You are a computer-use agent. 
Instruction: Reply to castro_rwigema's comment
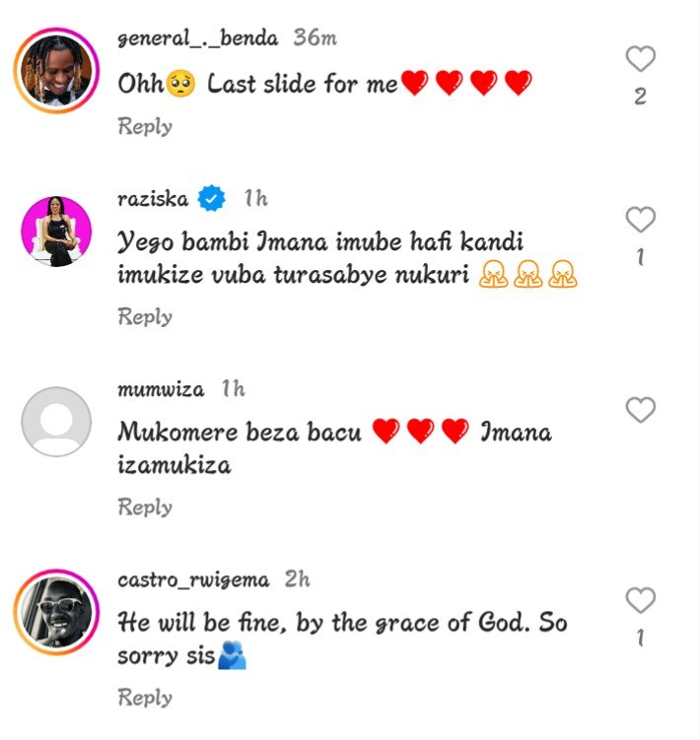pyautogui.click(x=145, y=697)
